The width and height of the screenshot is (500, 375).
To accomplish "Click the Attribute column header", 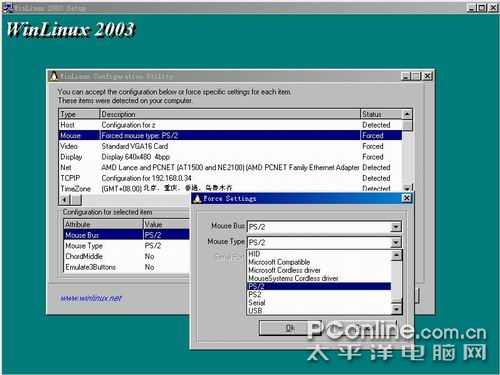I will click(103, 224).
